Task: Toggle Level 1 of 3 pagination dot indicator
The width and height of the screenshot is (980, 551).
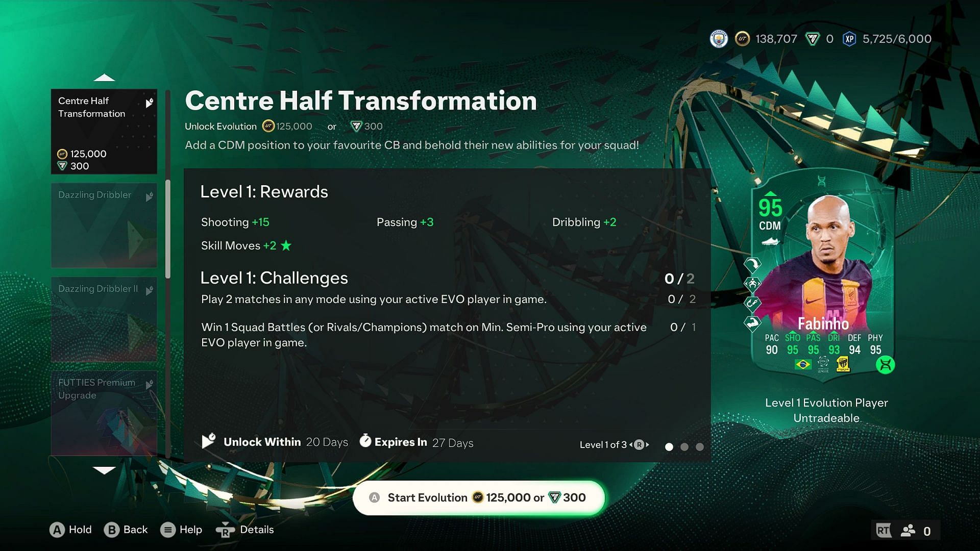Action: point(669,445)
